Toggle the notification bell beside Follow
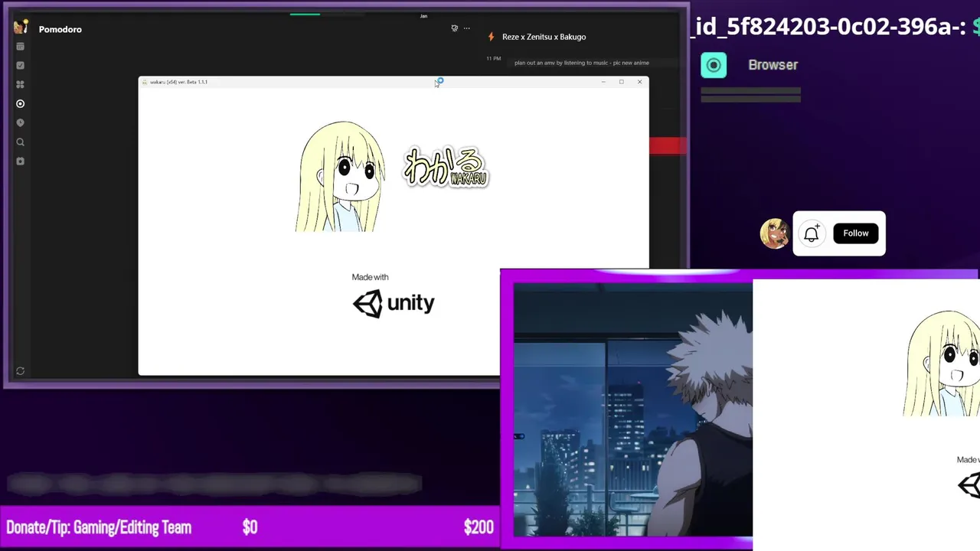 [812, 233]
